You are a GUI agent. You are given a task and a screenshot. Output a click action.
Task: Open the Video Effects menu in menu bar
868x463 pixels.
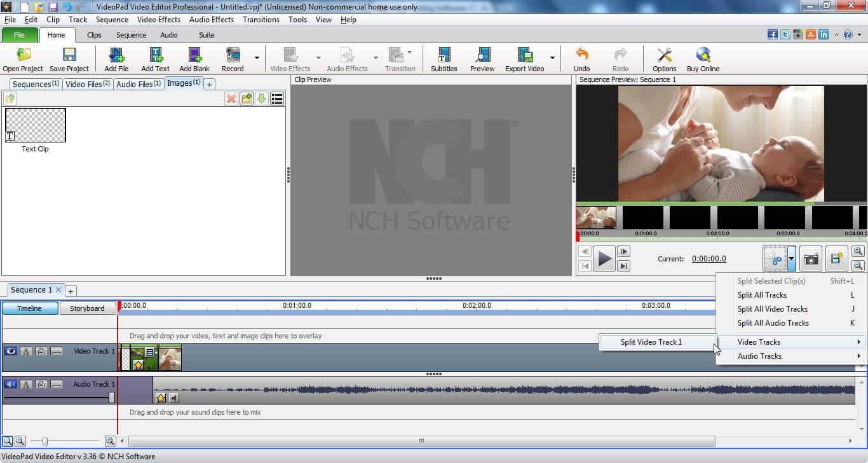click(x=159, y=20)
